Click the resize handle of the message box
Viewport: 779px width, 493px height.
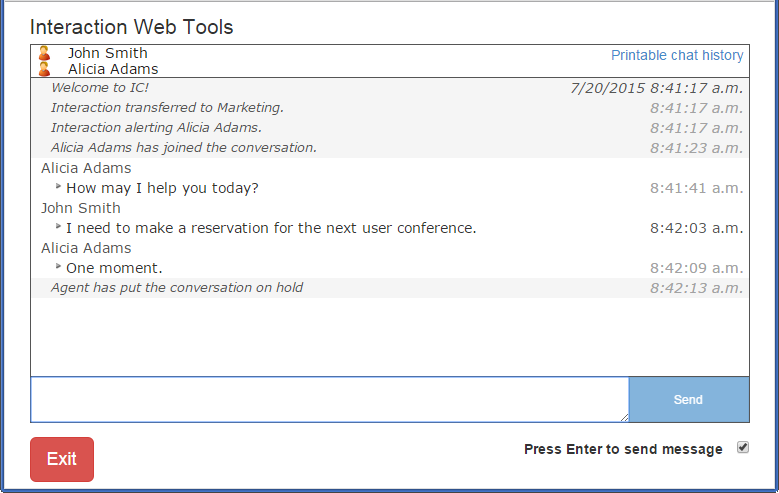(623, 417)
